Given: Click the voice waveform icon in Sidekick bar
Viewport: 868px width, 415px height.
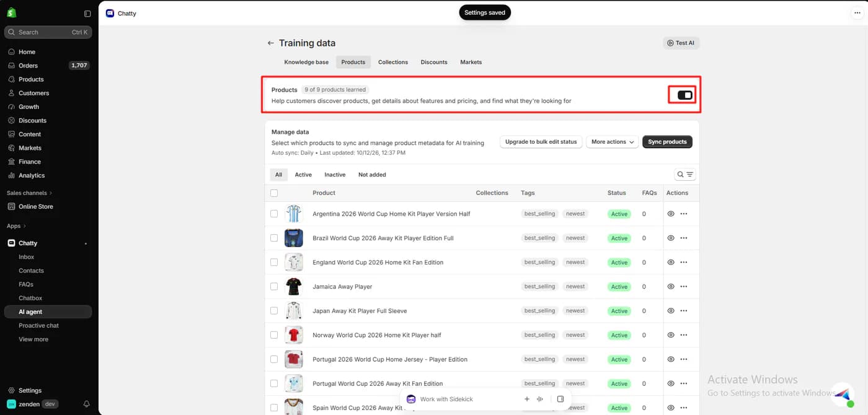Looking at the screenshot, I should [540, 400].
